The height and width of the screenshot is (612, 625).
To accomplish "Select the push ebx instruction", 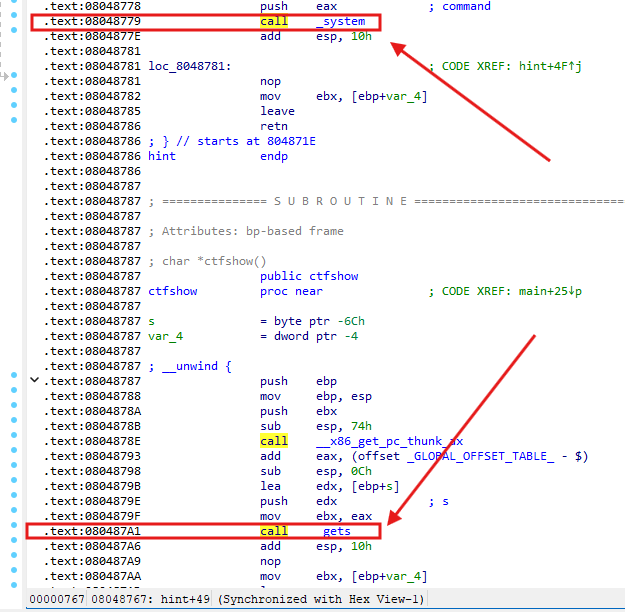I will pos(299,411).
